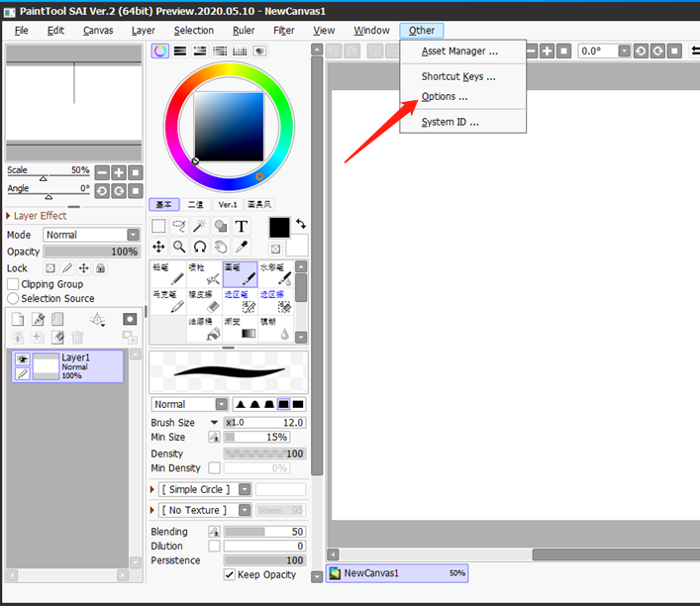This screenshot has width=700, height=606.
Task: Select the Eyedropper color picker tool
Action: pyautogui.click(x=241, y=247)
